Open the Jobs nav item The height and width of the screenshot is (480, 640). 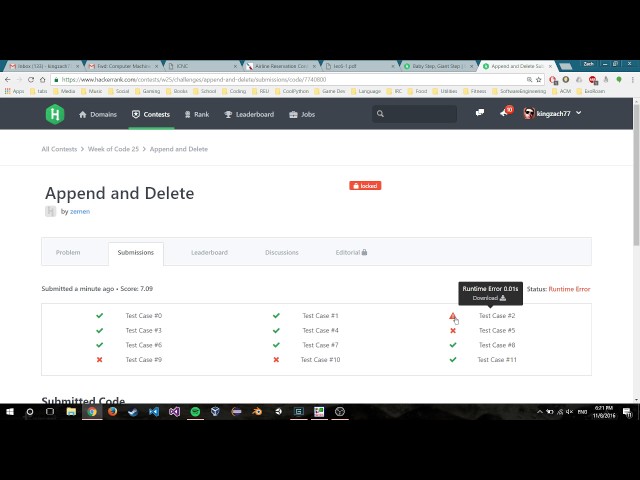(x=302, y=114)
